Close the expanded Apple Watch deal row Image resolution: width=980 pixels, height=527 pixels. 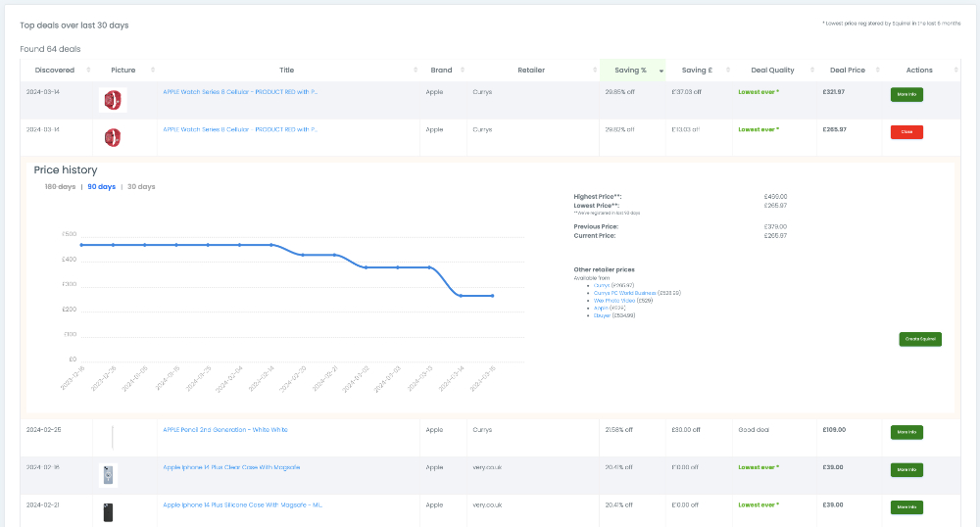(x=906, y=131)
